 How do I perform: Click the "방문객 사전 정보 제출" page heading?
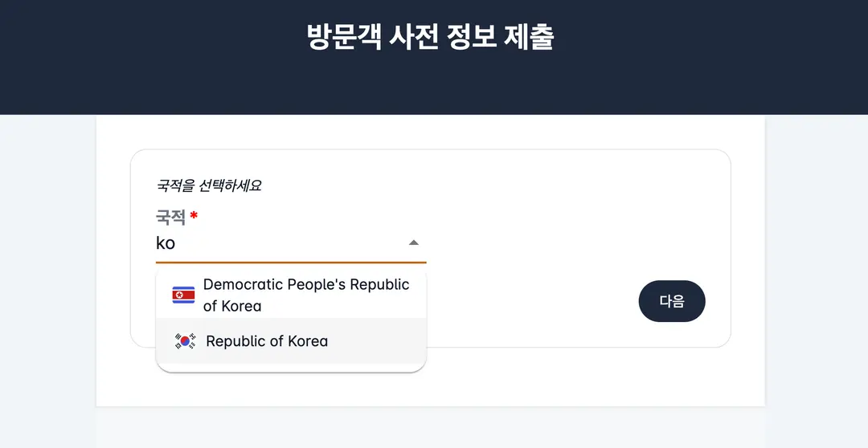tap(430, 37)
